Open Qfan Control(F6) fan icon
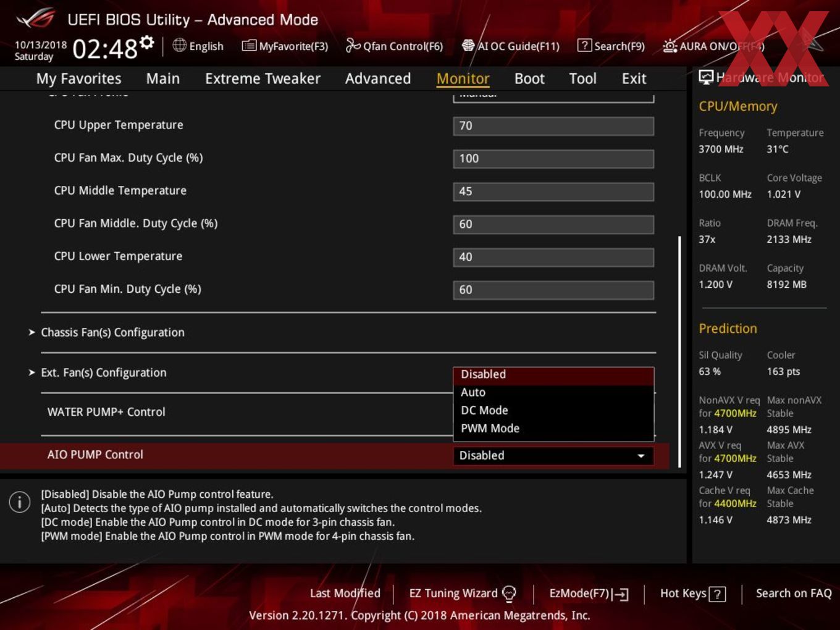Image resolution: width=840 pixels, height=630 pixels. click(x=353, y=45)
